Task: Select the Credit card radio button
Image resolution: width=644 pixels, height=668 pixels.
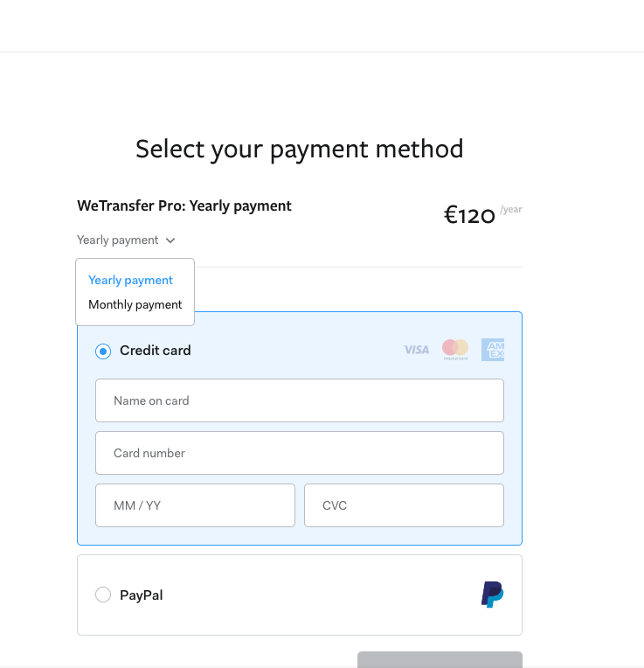Action: coord(103,351)
